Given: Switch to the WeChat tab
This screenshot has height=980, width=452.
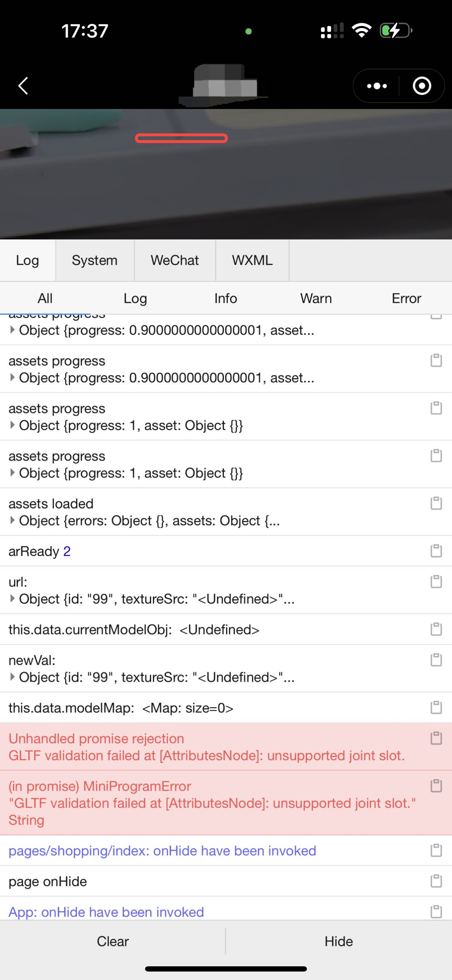Looking at the screenshot, I should pos(175,260).
